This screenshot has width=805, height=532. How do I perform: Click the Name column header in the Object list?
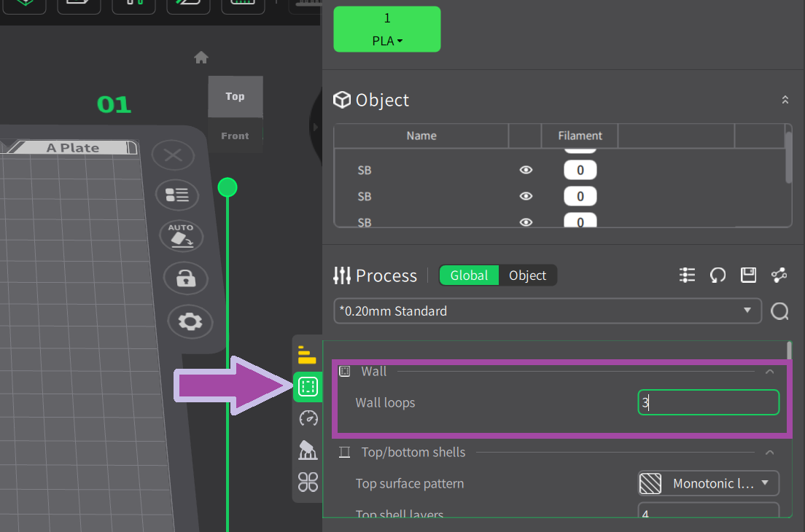[421, 136]
